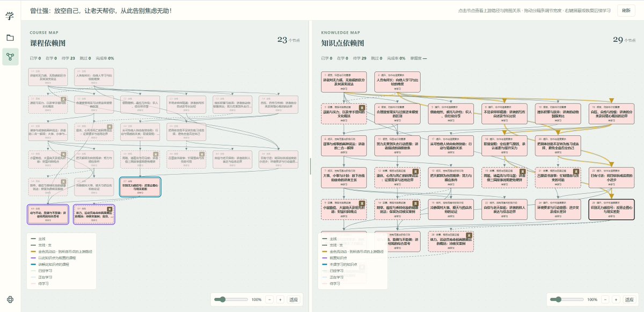Click the page title 曾仕强：放空自己

pyautogui.click(x=100, y=10)
